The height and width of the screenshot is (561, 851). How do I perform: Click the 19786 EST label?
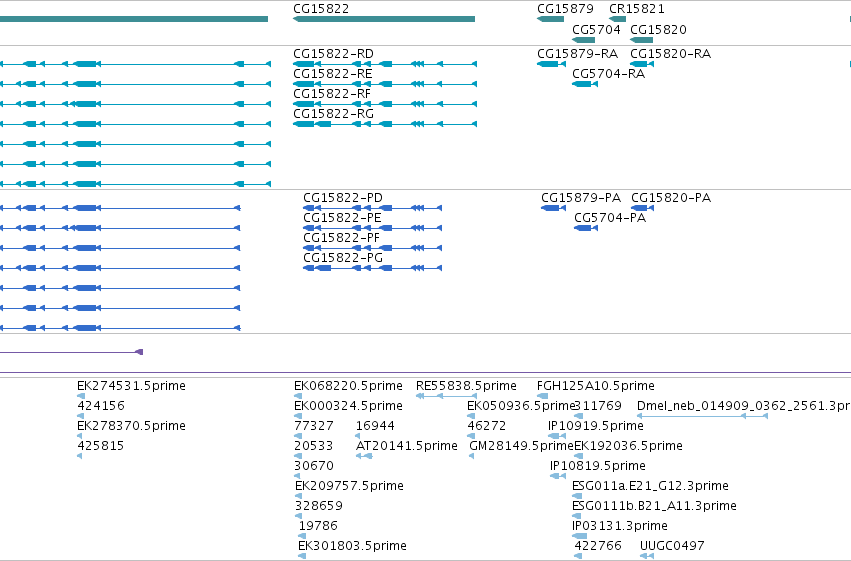[x=318, y=526]
